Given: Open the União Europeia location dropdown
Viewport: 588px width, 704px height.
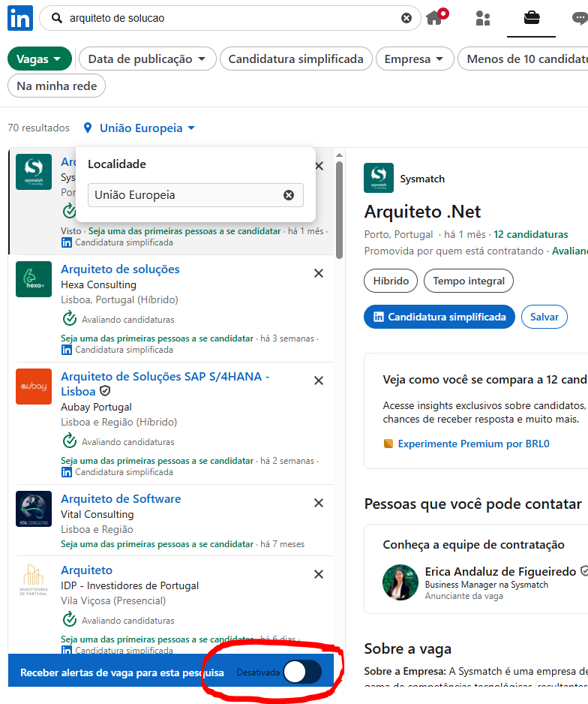Looking at the screenshot, I should [x=140, y=128].
